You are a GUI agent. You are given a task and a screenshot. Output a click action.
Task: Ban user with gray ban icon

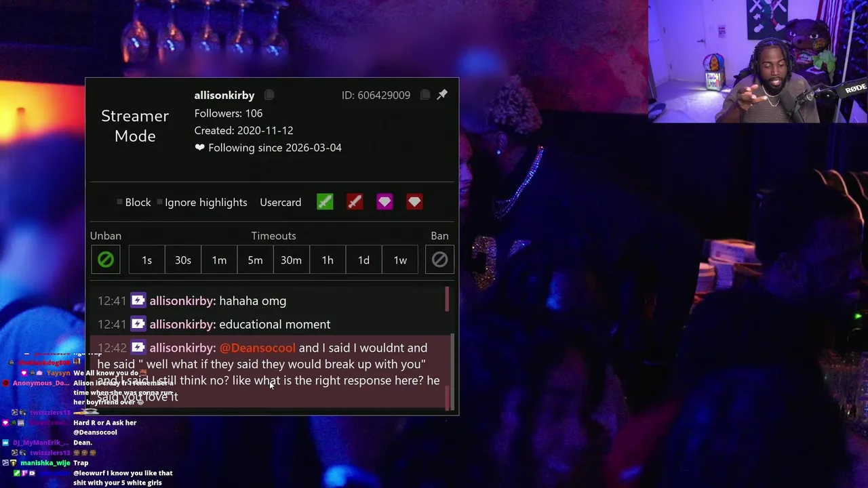[x=439, y=260]
